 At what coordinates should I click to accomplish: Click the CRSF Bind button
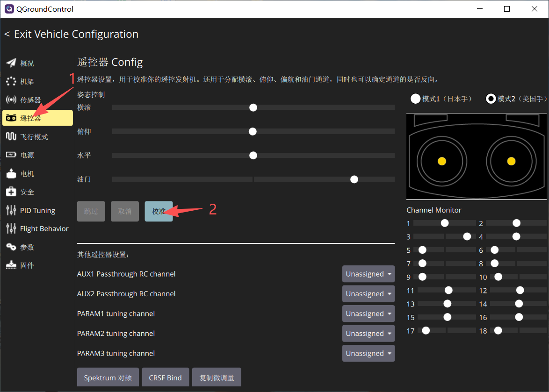click(165, 378)
